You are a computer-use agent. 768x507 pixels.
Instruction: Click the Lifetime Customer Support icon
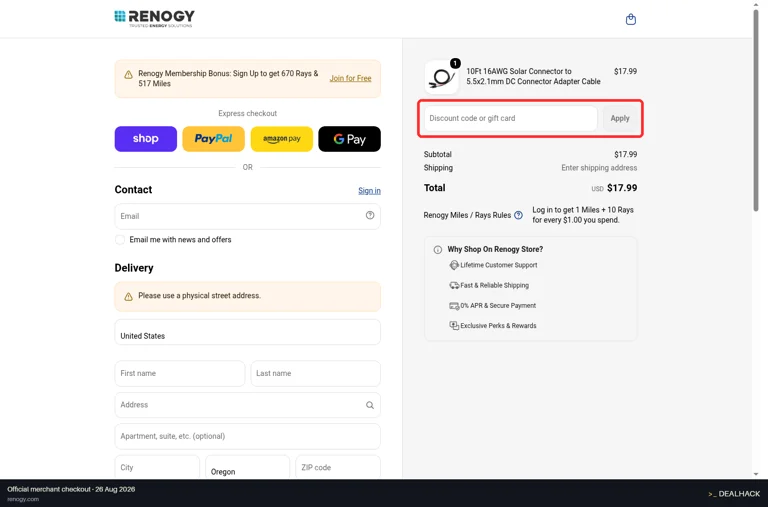coord(454,265)
